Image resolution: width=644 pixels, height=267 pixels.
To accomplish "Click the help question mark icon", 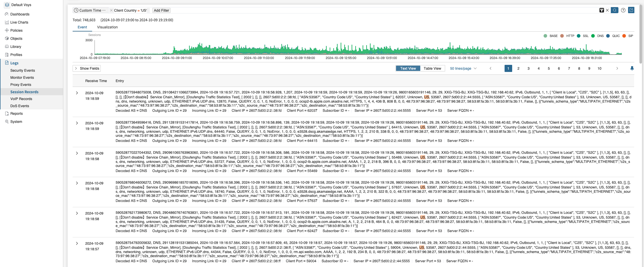I will [623, 10].
